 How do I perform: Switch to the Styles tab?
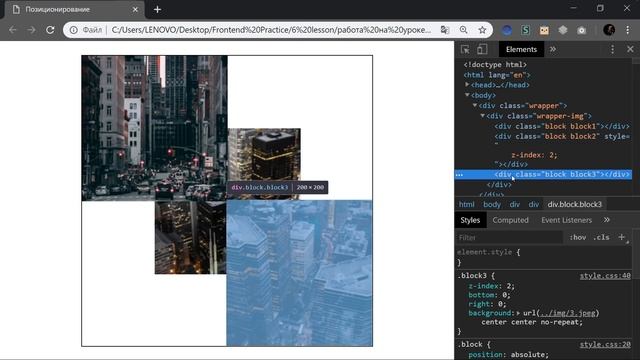(x=470, y=220)
